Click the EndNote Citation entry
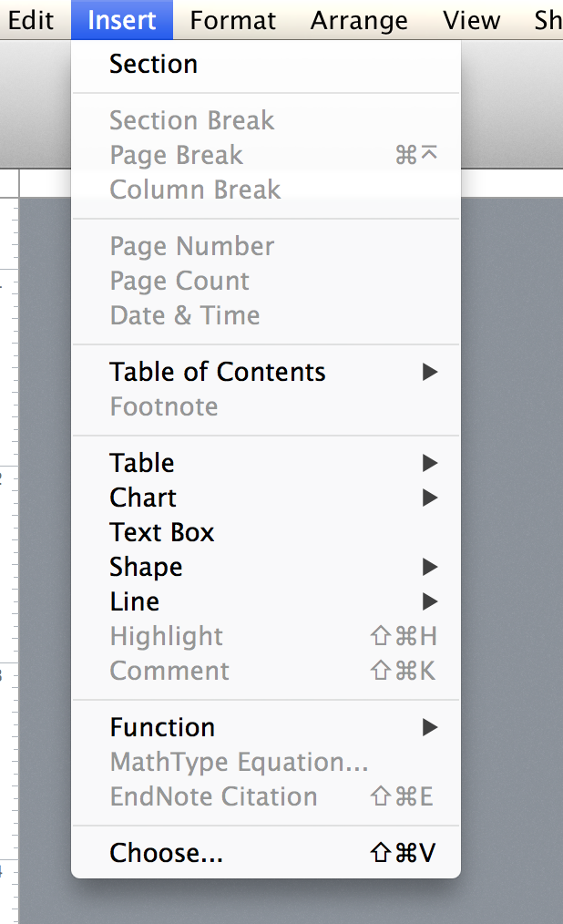The width and height of the screenshot is (563, 924). (213, 796)
